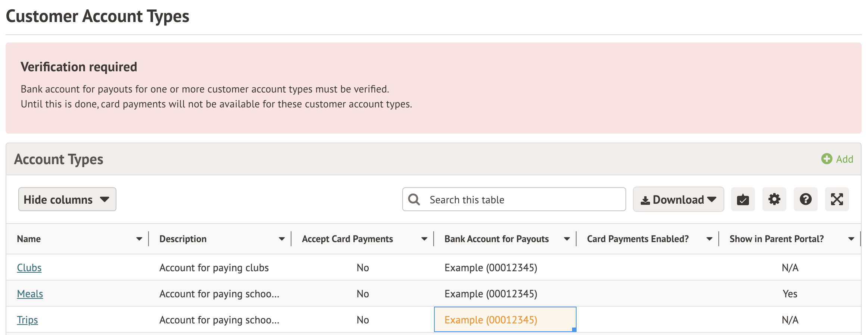Image resolution: width=868 pixels, height=335 pixels.
Task: Expand table to fullscreen using arrows icon
Action: [837, 200]
